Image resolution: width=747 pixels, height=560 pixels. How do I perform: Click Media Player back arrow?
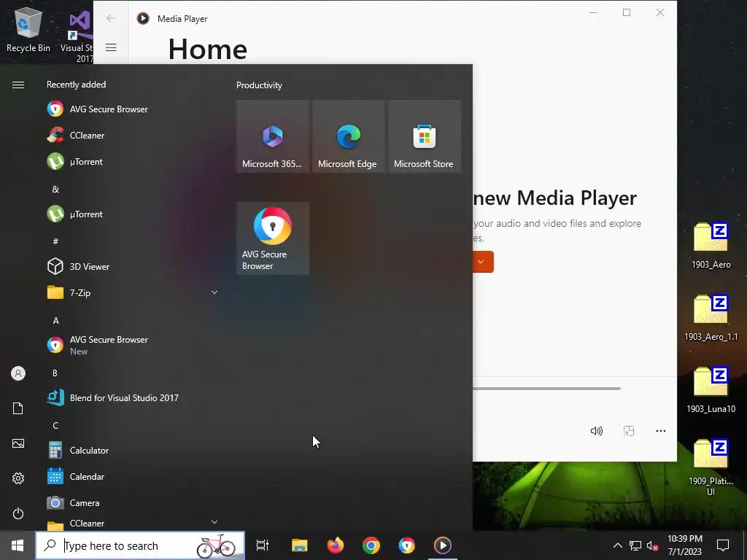pyautogui.click(x=111, y=18)
